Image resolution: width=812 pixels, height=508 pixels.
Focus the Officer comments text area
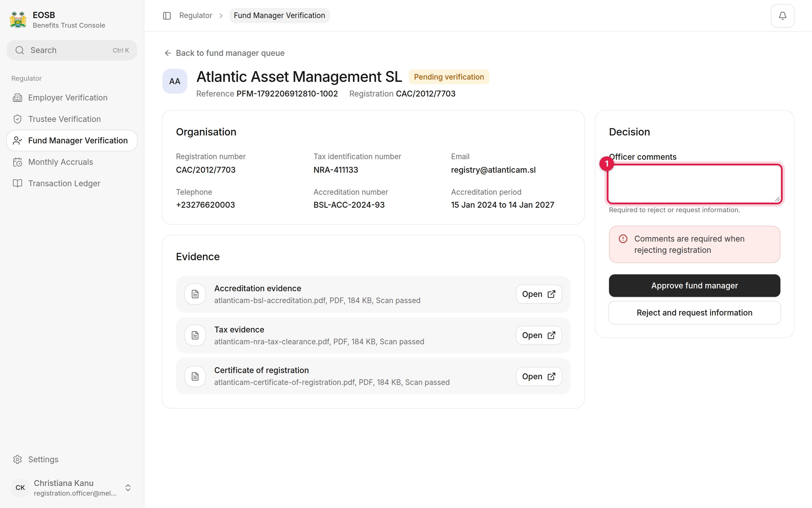coord(694,184)
